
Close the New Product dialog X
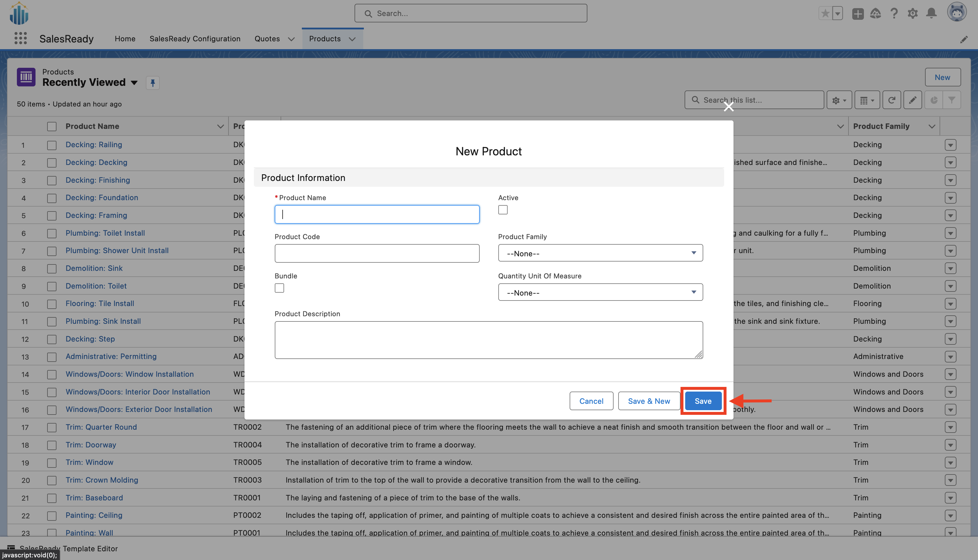click(728, 106)
